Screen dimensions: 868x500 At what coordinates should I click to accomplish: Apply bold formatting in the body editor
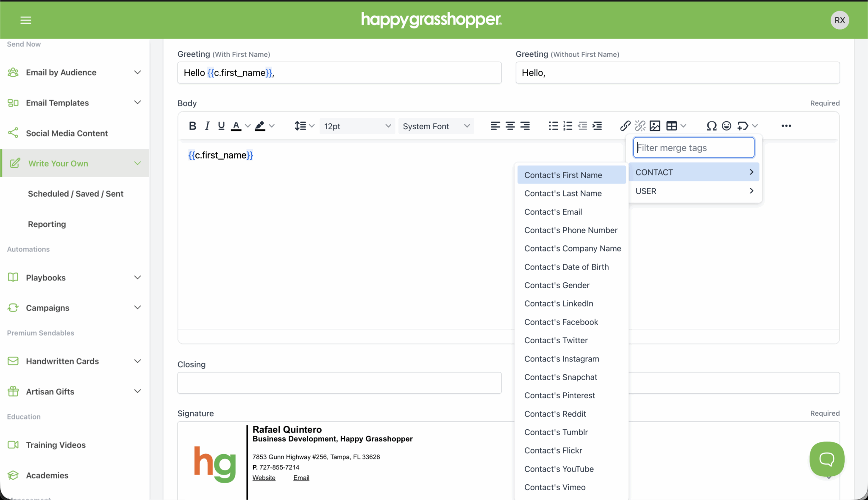click(192, 126)
